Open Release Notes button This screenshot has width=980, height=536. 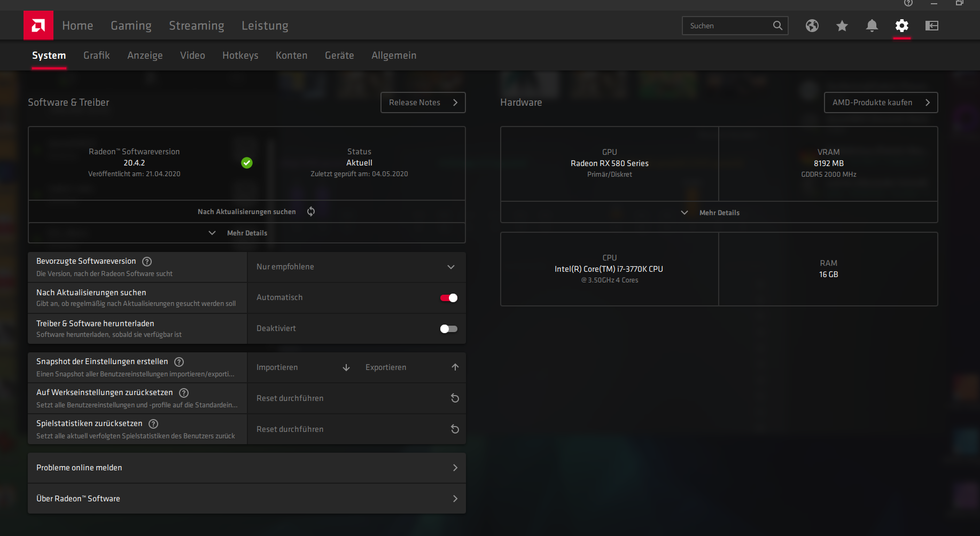[x=423, y=103]
